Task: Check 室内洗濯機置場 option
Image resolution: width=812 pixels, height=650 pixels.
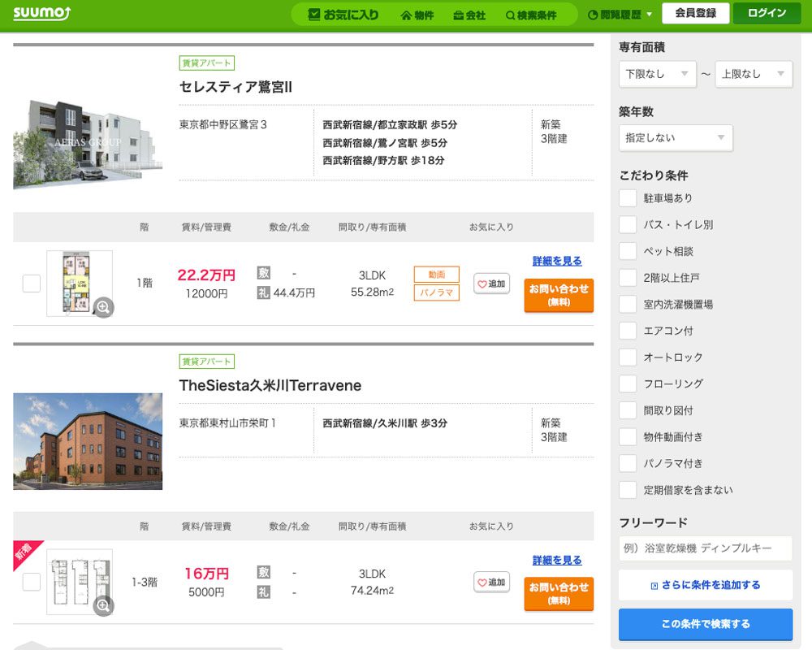Action: (628, 304)
